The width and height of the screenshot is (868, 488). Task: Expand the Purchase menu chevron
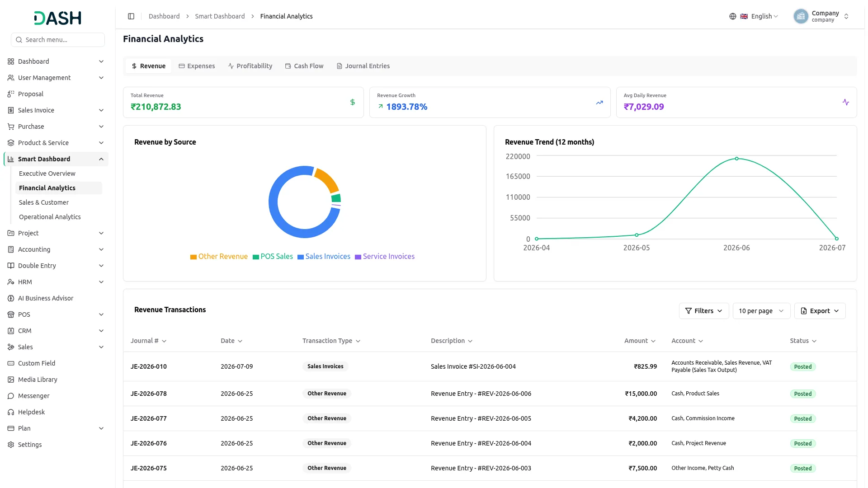pyautogui.click(x=101, y=127)
